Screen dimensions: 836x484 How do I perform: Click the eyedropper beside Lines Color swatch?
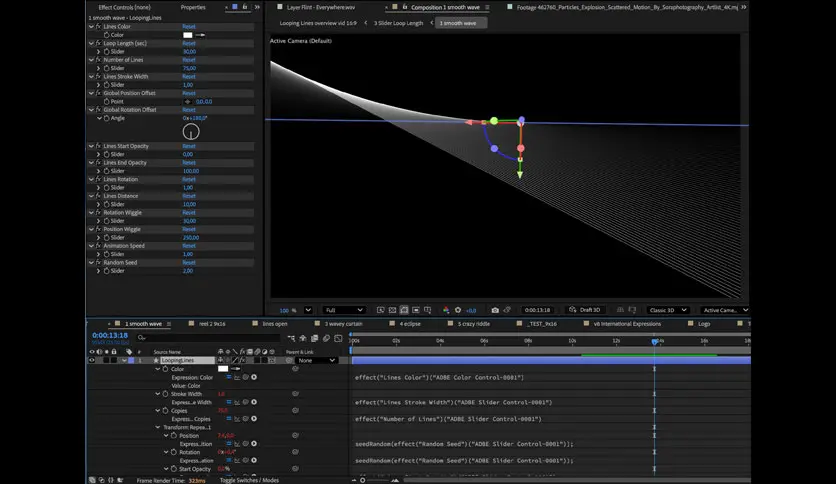pyautogui.click(x=200, y=35)
